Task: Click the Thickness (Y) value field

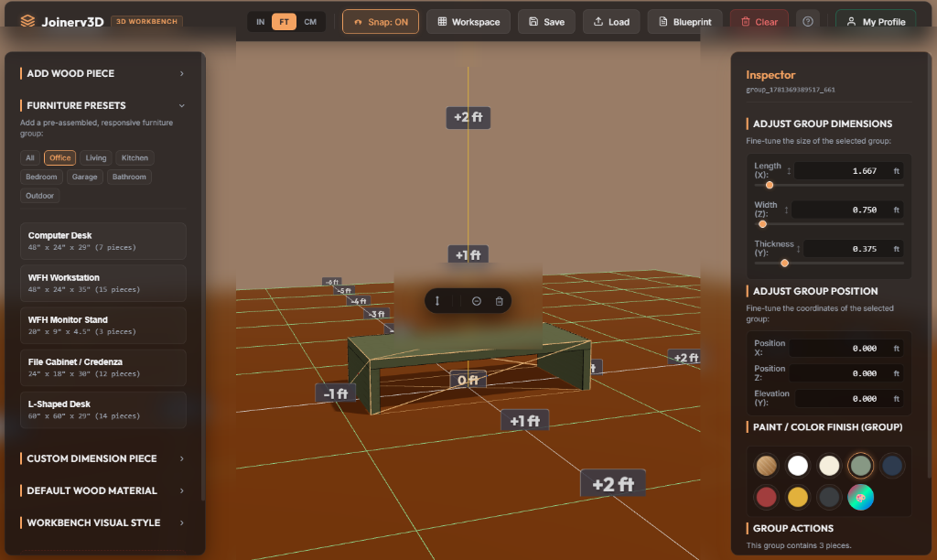Action: pyautogui.click(x=854, y=249)
